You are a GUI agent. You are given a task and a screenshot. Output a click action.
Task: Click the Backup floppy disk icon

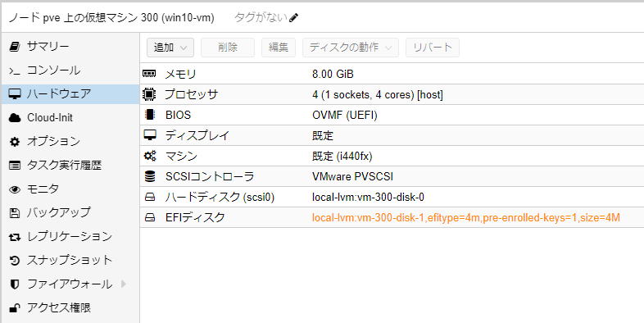(x=15, y=213)
